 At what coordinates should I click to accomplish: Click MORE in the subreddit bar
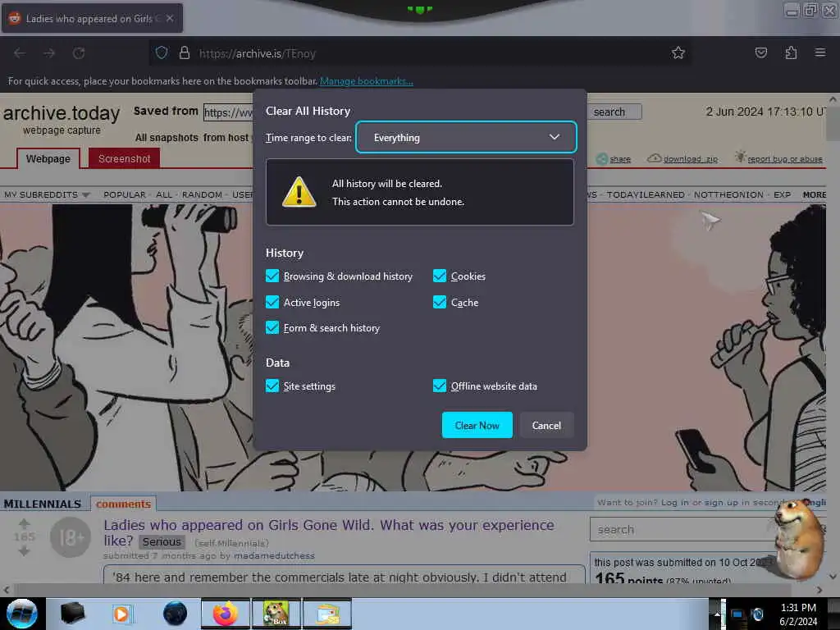tap(815, 194)
